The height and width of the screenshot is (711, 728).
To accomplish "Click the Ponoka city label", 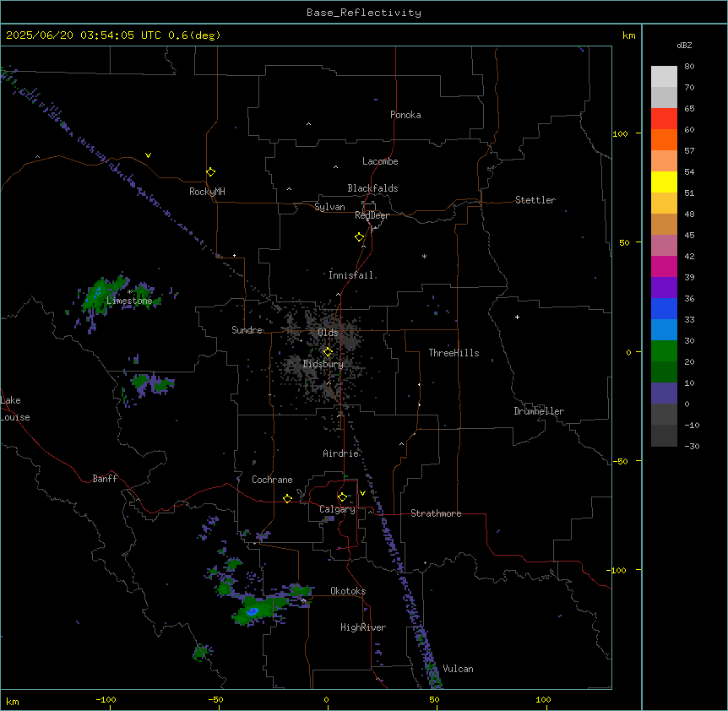I will click(x=405, y=115).
